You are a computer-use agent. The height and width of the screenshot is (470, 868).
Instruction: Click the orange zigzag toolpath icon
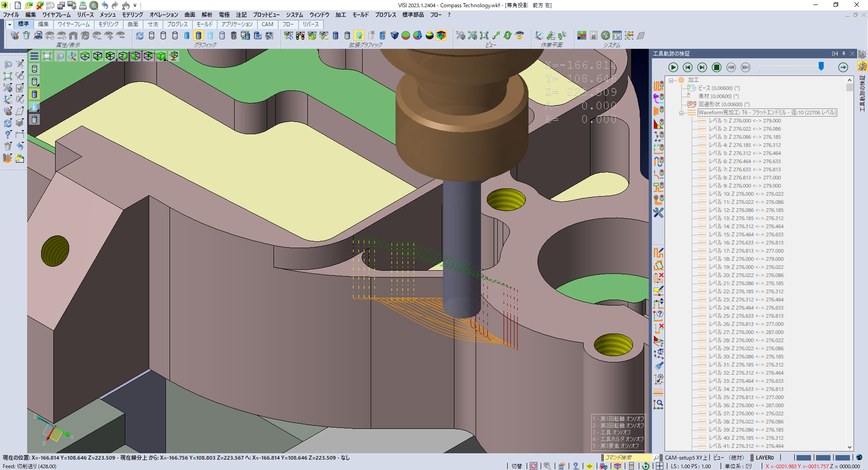pos(659,86)
